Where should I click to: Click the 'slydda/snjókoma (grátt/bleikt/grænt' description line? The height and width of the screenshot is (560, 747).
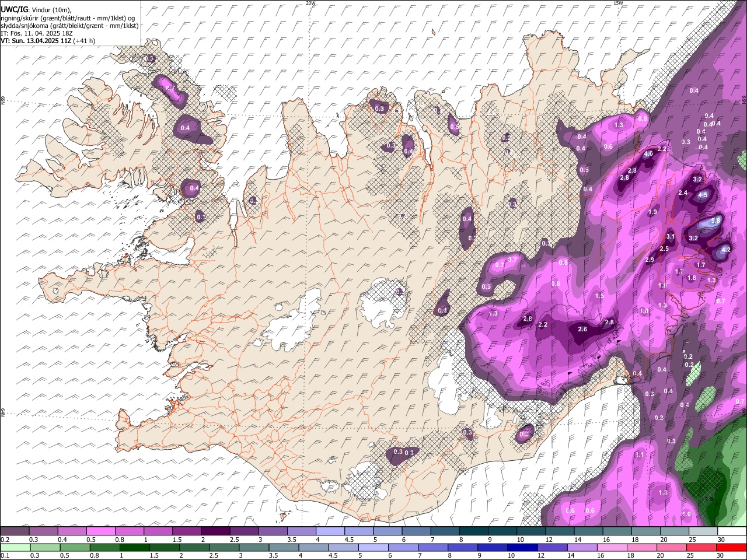click(x=69, y=26)
